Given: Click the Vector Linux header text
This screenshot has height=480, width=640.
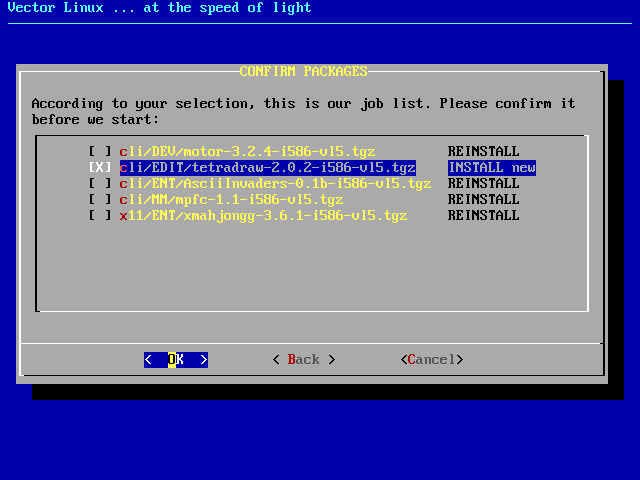Looking at the screenshot, I should point(156,8).
